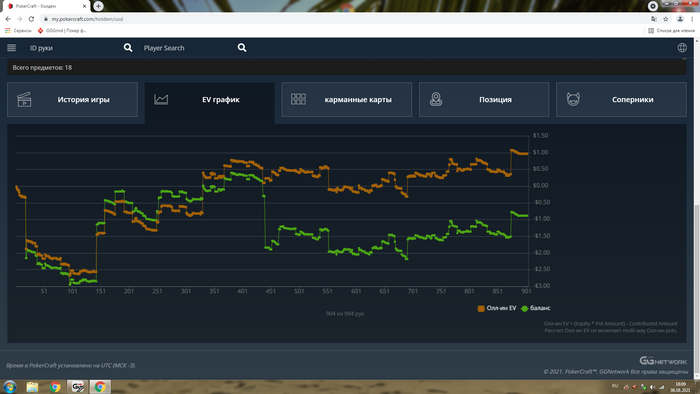Reload the page with the refresh icon
Image resolution: width=700 pixels, height=394 pixels.
[31, 19]
